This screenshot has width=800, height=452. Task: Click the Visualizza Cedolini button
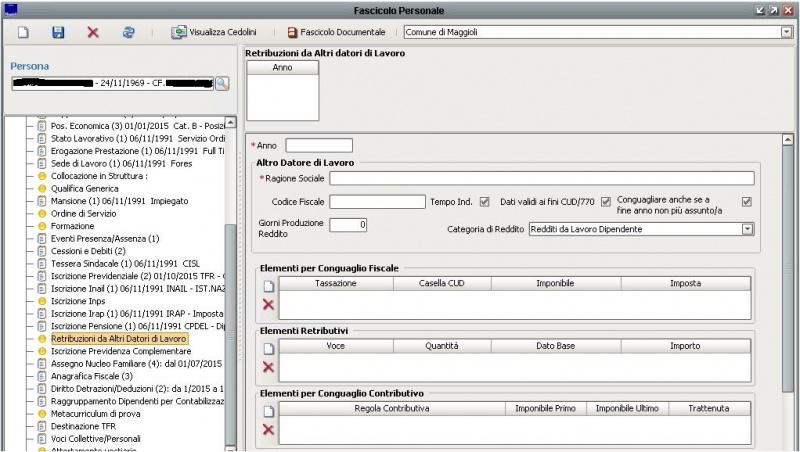pyautogui.click(x=215, y=33)
